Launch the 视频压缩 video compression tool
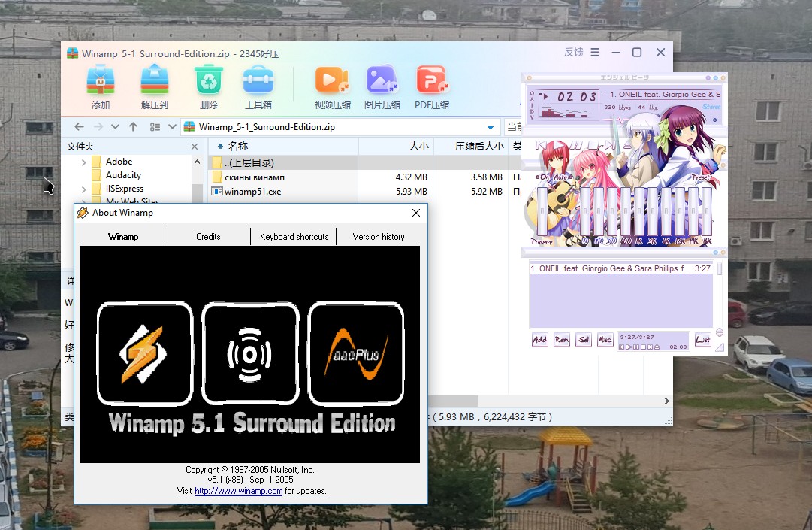Viewport: 812px width, 530px height. [x=332, y=80]
